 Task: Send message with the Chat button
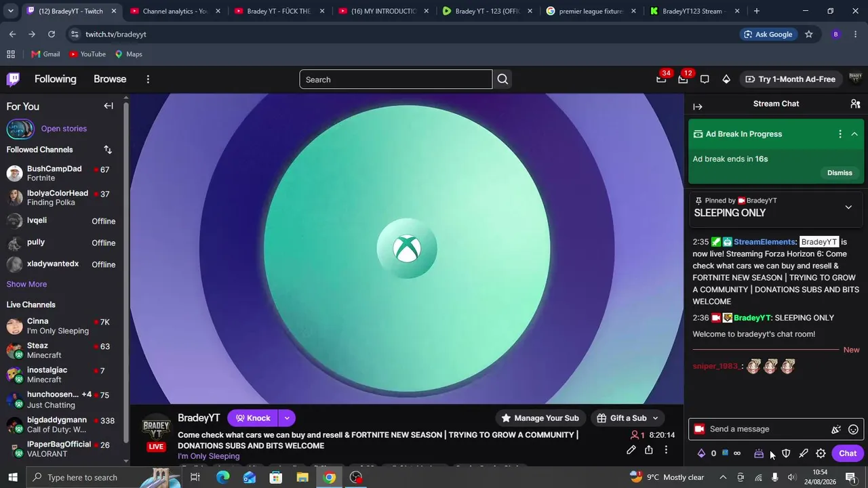pos(848,453)
